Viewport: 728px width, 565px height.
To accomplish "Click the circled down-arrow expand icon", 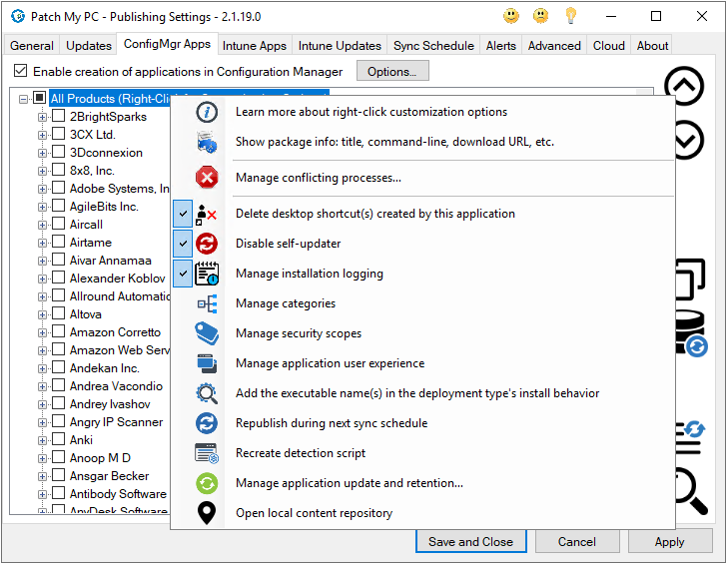I will (689, 140).
